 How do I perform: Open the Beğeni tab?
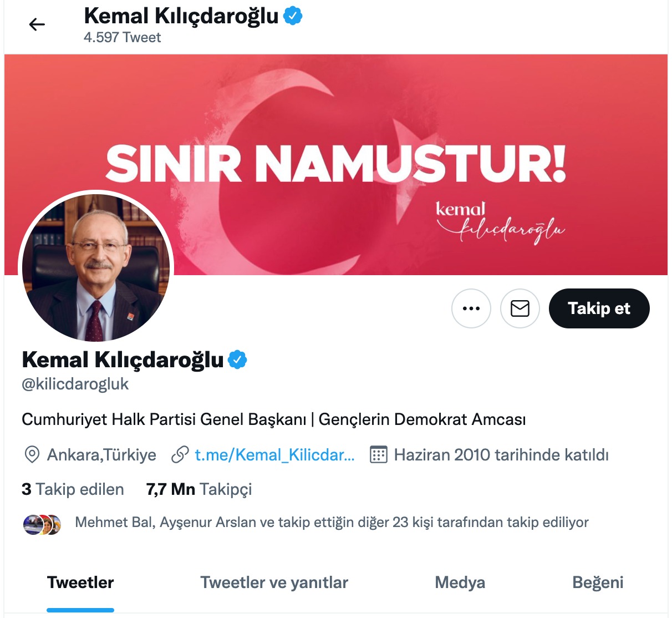[598, 582]
